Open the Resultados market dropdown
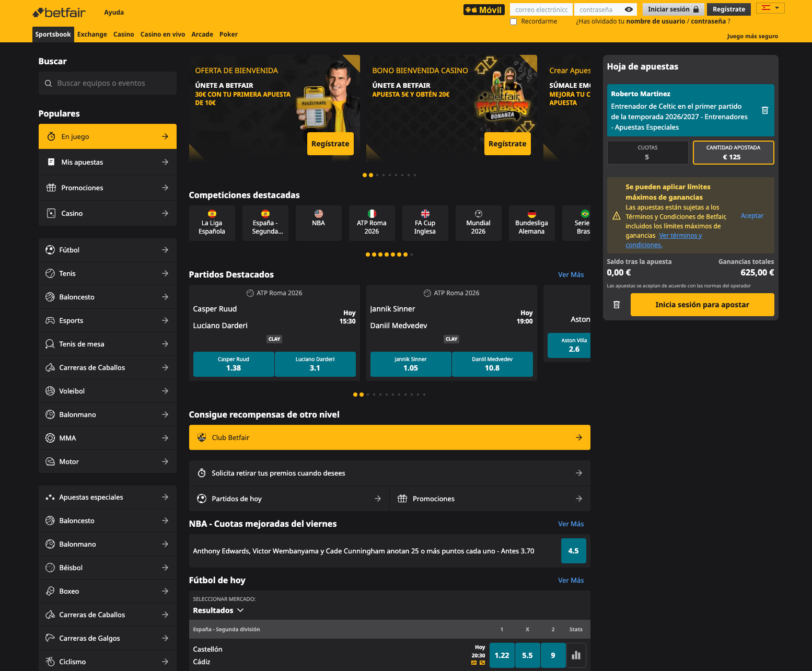 (x=218, y=610)
